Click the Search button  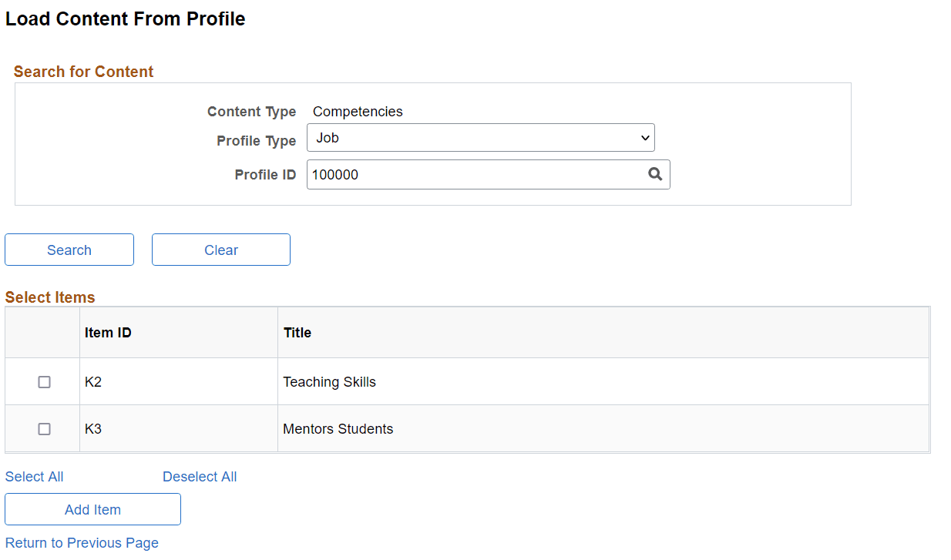[x=69, y=250]
